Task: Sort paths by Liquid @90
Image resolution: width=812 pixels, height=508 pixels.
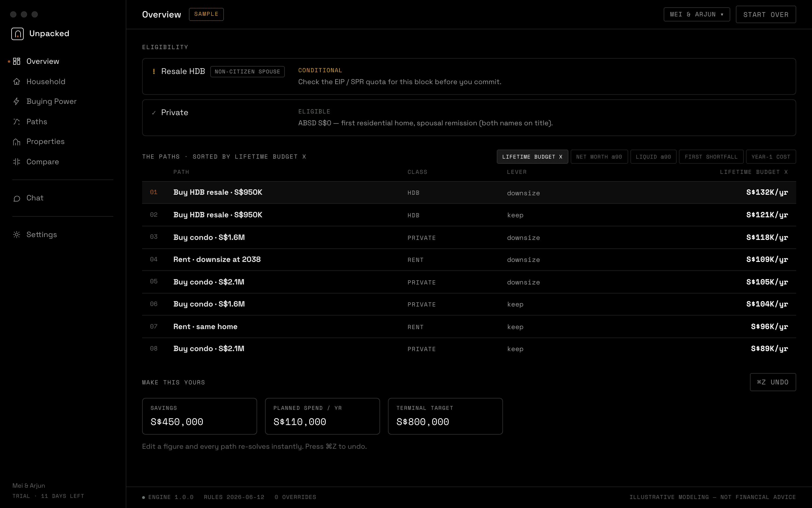Action: point(653,157)
